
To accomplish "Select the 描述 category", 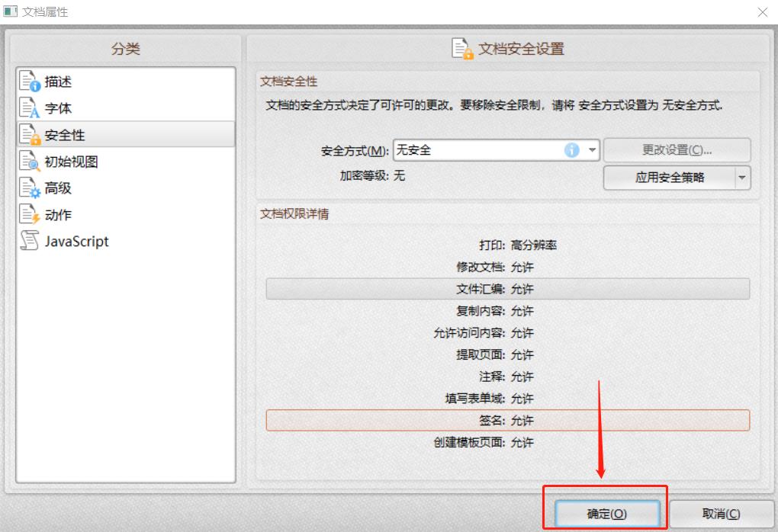I will pyautogui.click(x=126, y=82).
